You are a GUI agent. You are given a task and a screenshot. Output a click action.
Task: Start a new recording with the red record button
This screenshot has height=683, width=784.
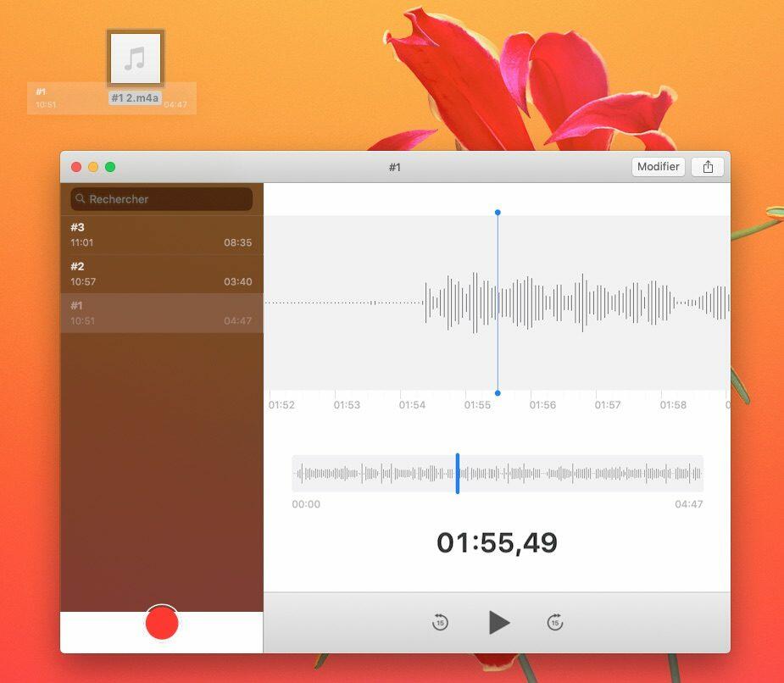tap(162, 623)
